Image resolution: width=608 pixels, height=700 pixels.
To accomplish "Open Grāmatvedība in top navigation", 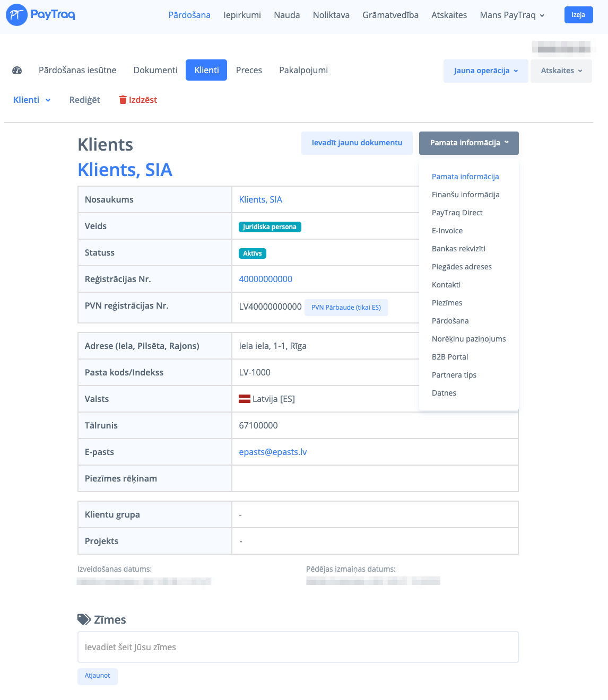I will click(x=390, y=15).
